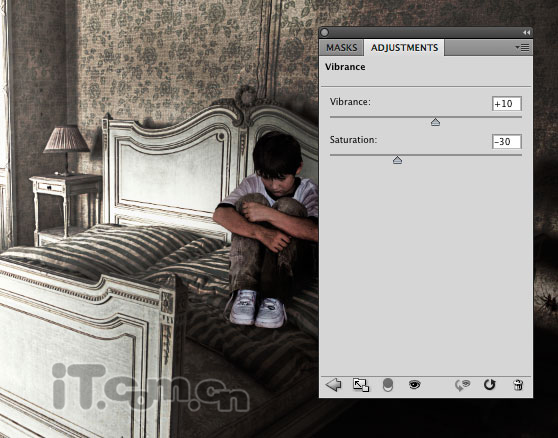Close the panel with the round button

(x=324, y=32)
